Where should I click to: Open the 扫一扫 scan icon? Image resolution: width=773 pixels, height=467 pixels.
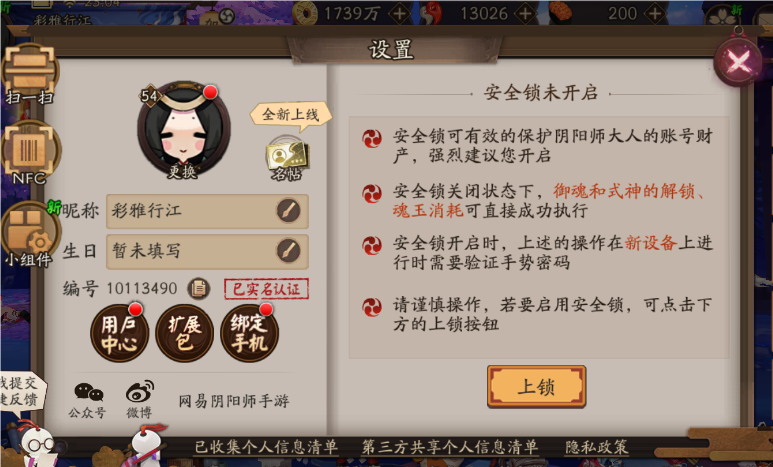(30, 74)
